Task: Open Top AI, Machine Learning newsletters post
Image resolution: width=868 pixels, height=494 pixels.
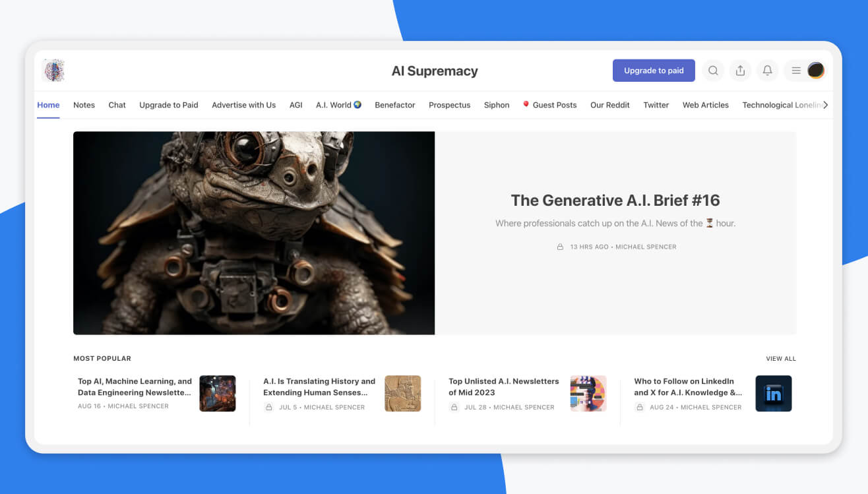Action: coord(135,386)
